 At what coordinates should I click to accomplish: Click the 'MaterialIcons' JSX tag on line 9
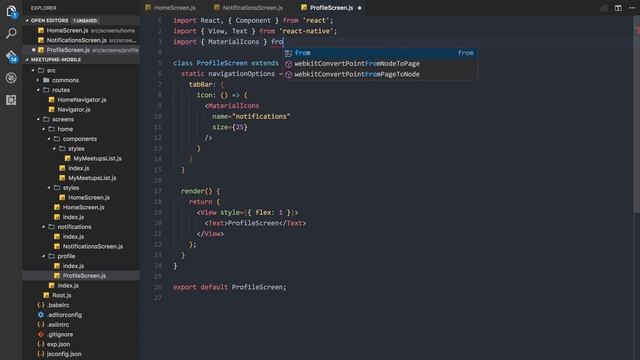pos(233,106)
